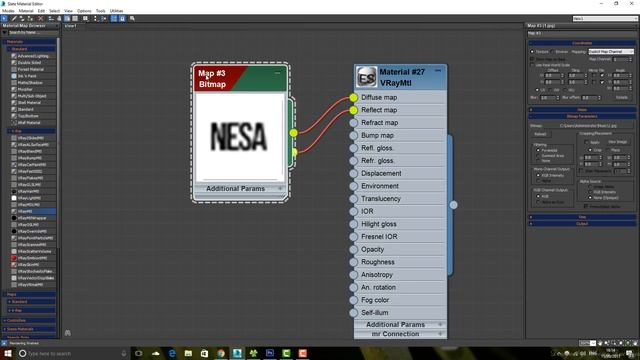Click the VRayMtl sphere icon on Material #27
Viewport: 640px width, 360px height.
(x=366, y=77)
